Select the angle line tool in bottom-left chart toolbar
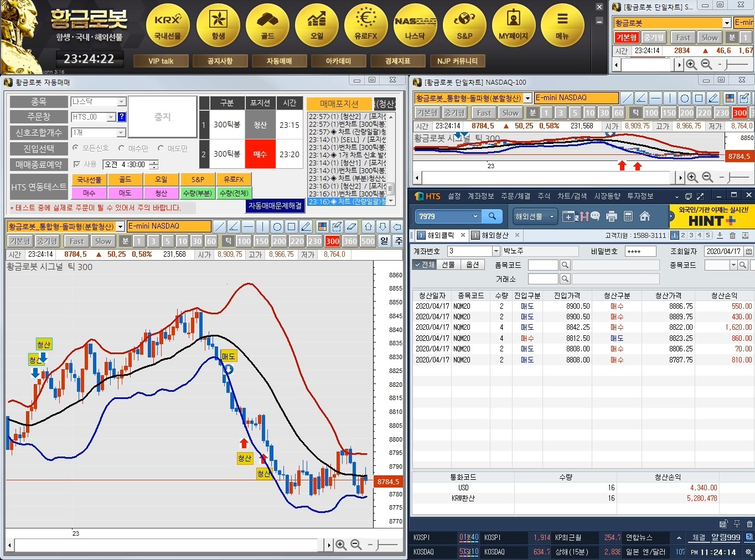The height and width of the screenshot is (560, 755). [x=234, y=226]
